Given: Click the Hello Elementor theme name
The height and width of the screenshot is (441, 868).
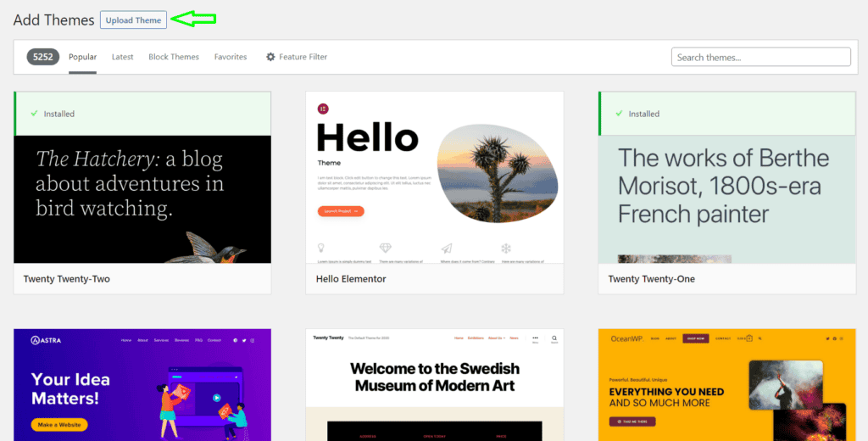Looking at the screenshot, I should point(351,279).
